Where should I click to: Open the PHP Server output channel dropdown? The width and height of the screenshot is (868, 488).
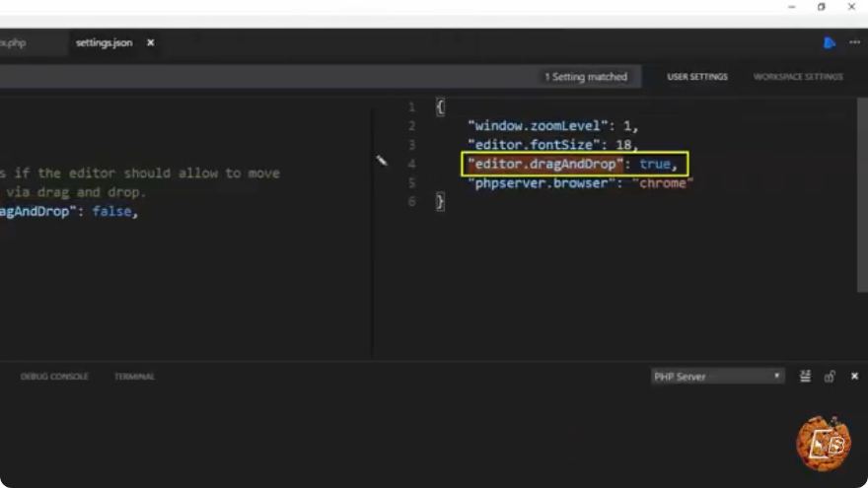click(717, 377)
